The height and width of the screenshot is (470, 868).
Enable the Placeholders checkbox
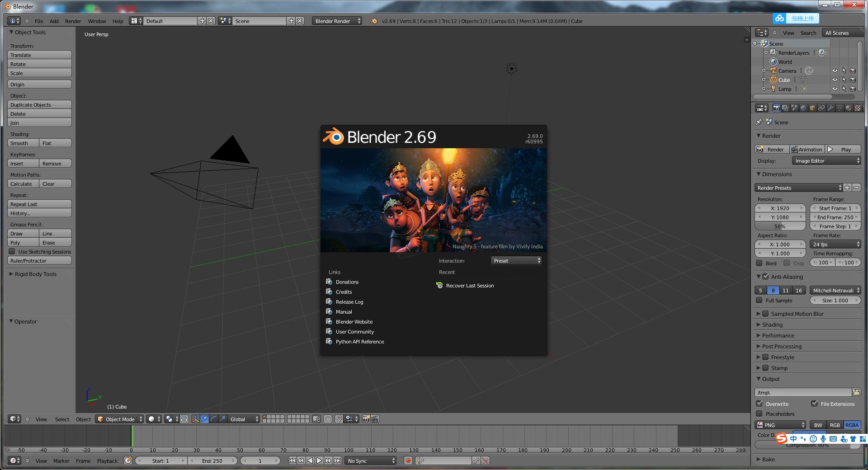click(759, 414)
